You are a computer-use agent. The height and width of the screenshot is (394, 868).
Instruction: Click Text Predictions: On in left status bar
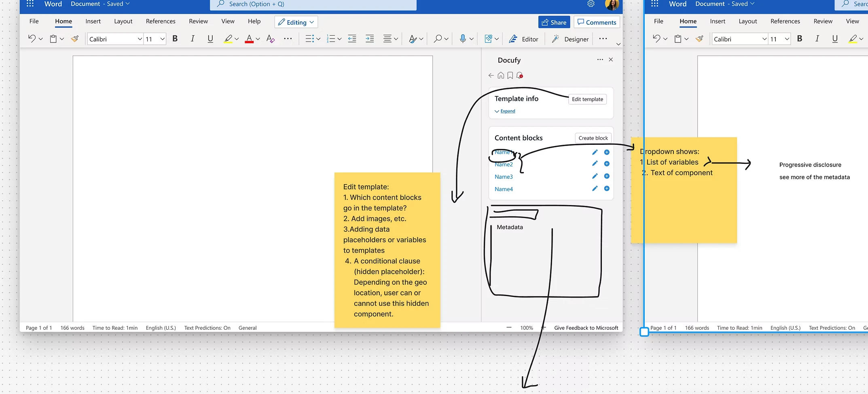tap(207, 328)
